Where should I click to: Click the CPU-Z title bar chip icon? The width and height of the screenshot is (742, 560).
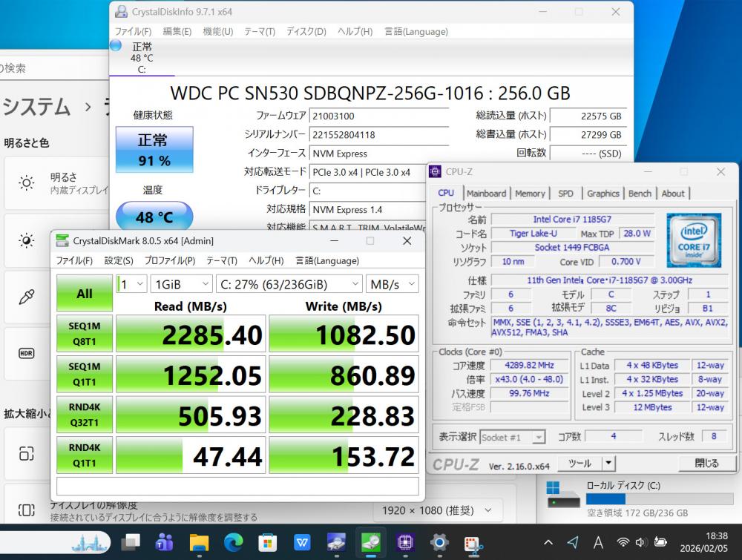click(x=435, y=171)
